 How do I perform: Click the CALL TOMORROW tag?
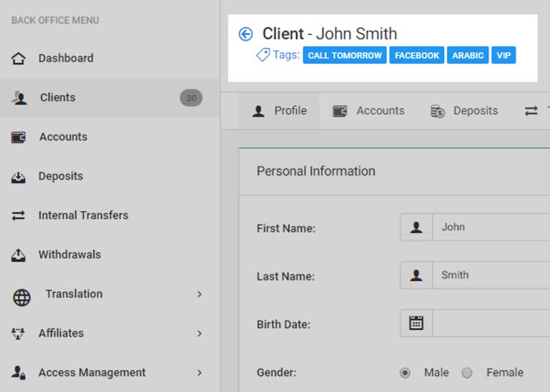(344, 56)
